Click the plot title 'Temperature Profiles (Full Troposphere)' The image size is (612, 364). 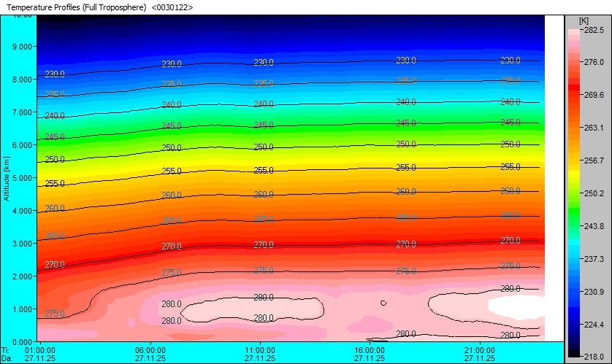77,7
